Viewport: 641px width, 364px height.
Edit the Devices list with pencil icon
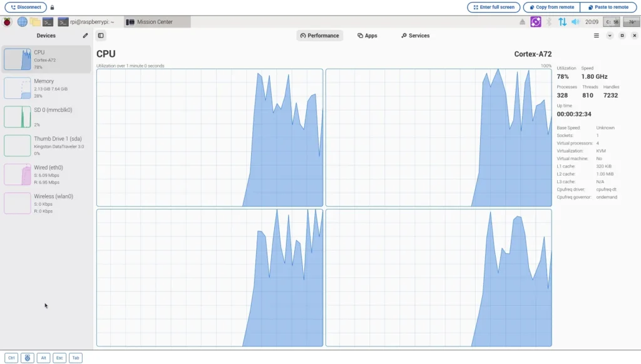pos(85,36)
